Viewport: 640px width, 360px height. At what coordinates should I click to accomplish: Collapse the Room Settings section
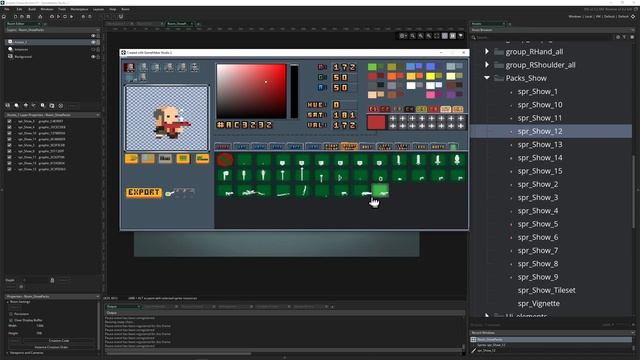[8, 302]
